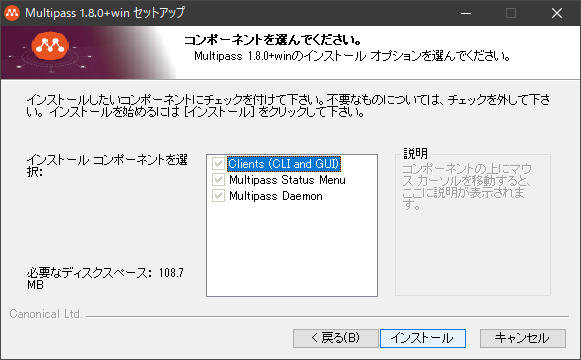Toggle the Multipass Daemon checkbox
This screenshot has width=581, height=360.
pos(218,196)
